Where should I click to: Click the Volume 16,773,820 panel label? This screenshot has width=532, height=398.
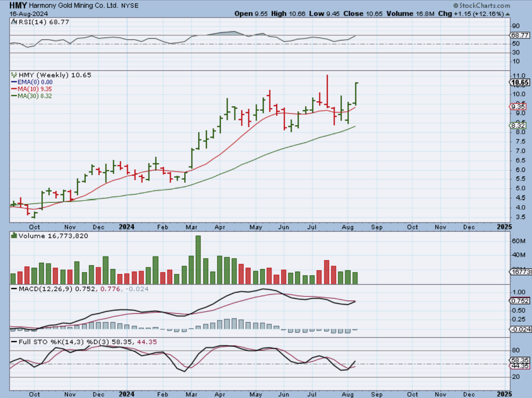pos(53,236)
